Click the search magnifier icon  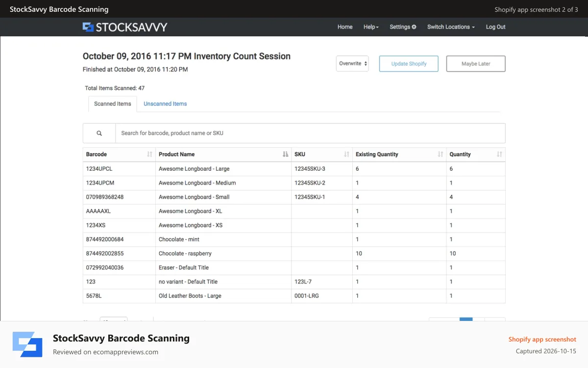[99, 133]
